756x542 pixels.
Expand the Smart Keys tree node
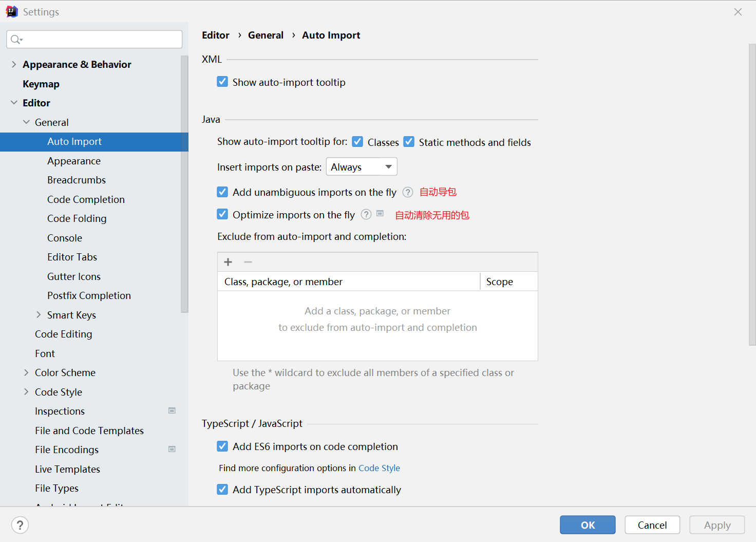pos(39,315)
